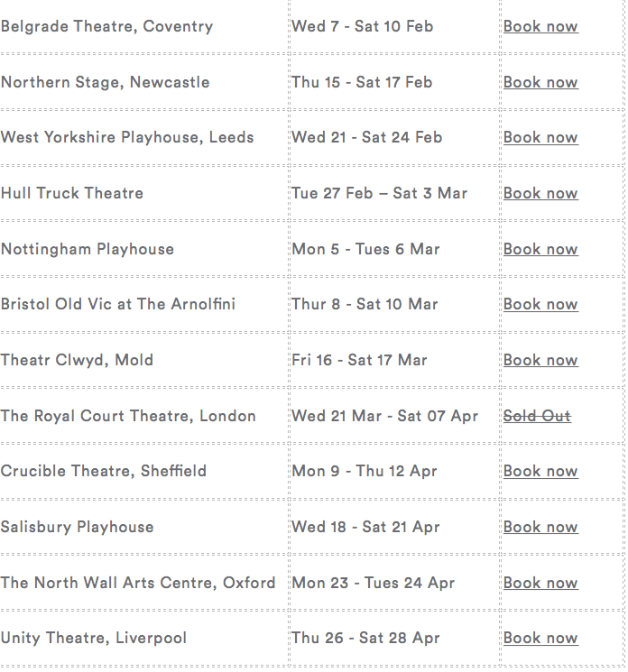Select the Hull Truck Theatre venue text

[72, 193]
